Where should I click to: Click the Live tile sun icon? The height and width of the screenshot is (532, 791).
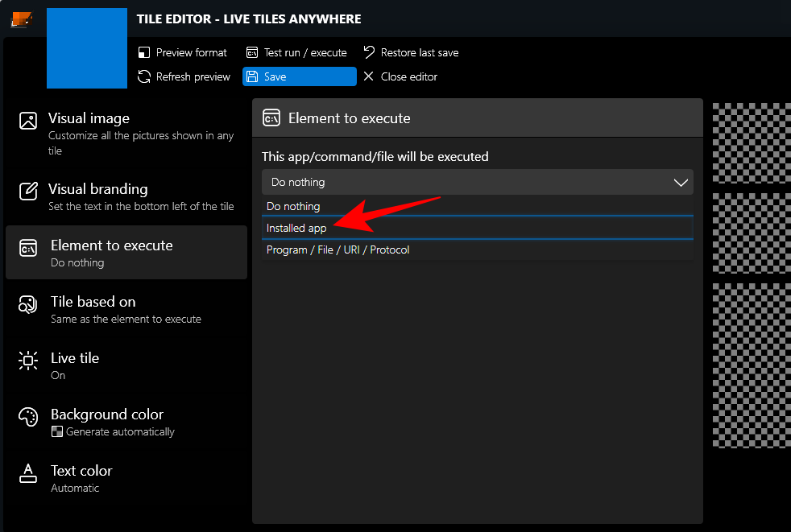pyautogui.click(x=28, y=361)
